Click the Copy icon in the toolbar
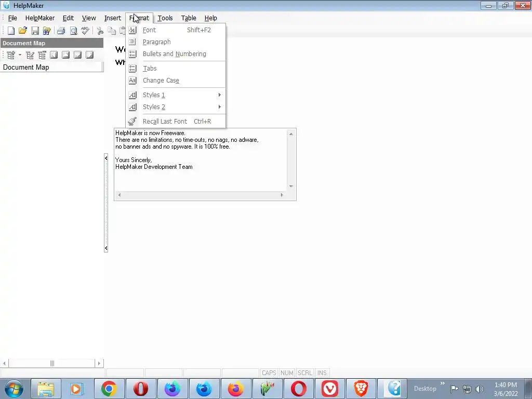 (112, 31)
